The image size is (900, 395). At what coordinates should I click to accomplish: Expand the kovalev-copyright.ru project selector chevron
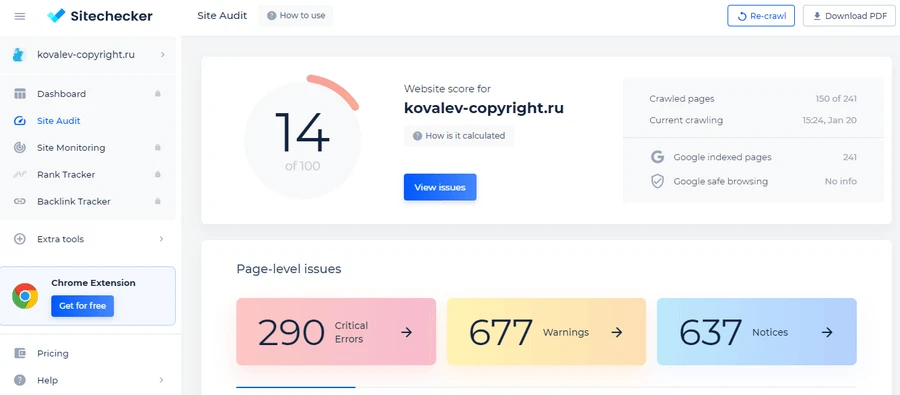pos(162,55)
